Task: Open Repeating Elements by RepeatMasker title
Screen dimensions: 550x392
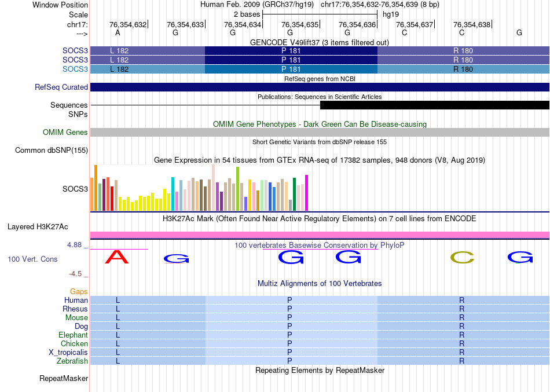Action: click(x=320, y=371)
